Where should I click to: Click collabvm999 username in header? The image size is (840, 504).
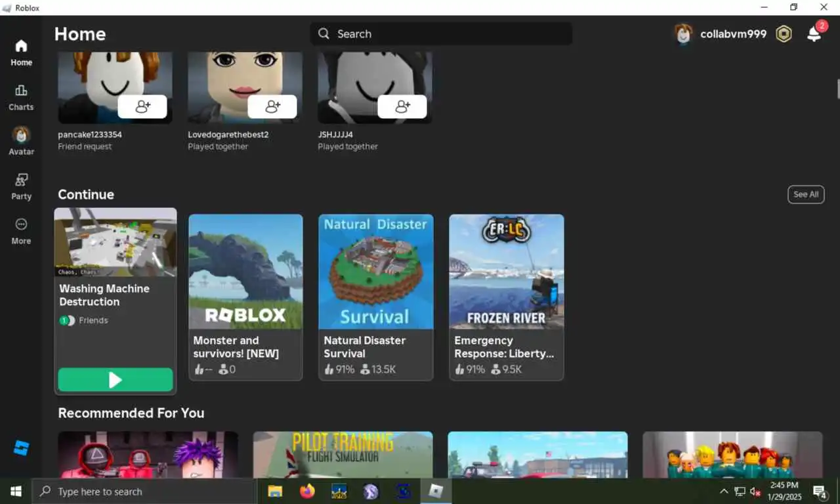click(733, 34)
